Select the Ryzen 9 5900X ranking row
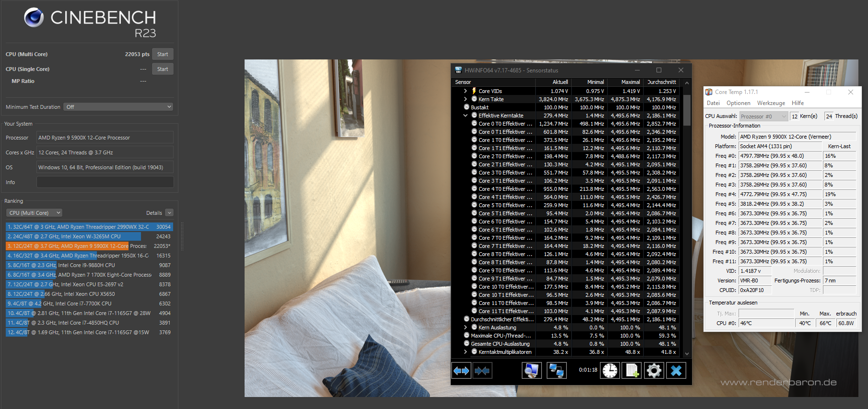The height and width of the screenshot is (409, 868). (x=89, y=246)
